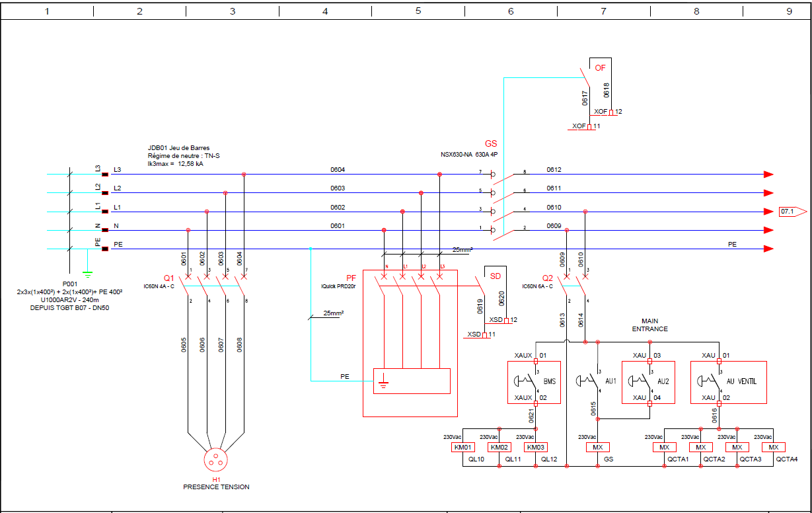Viewport: 812px width, 513px height.
Task: Select the red arrow ending line 0612
Action: point(768,175)
